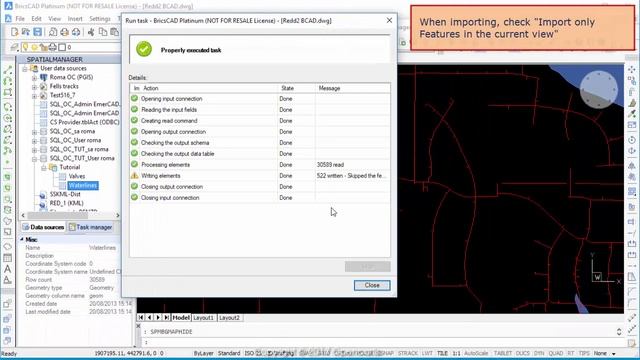Close Run task dialog with X button
Viewport: 640px width, 360px height.
coord(389,20)
